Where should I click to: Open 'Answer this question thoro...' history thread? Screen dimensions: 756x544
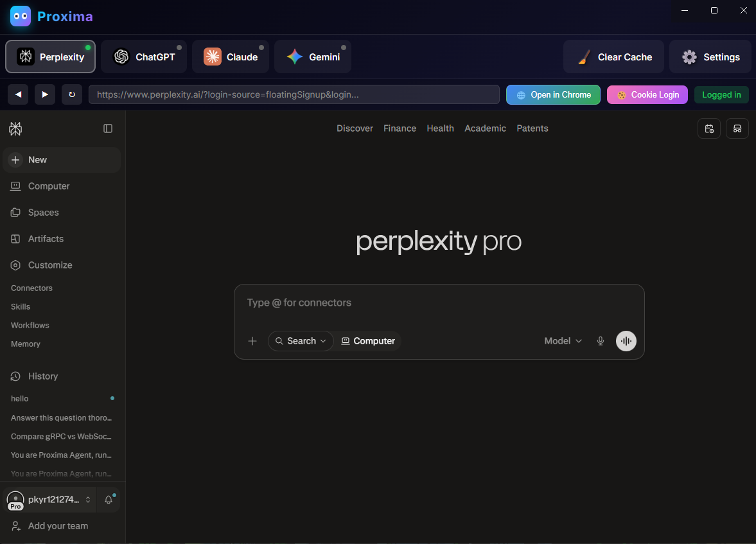point(62,417)
